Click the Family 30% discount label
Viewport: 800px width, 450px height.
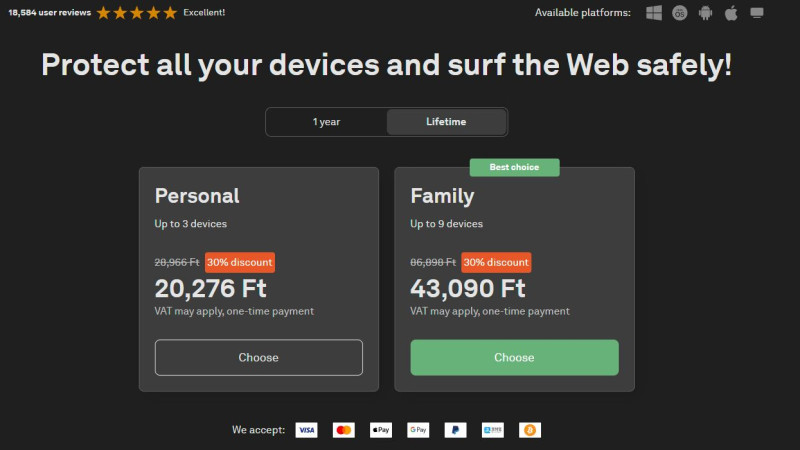pos(496,262)
